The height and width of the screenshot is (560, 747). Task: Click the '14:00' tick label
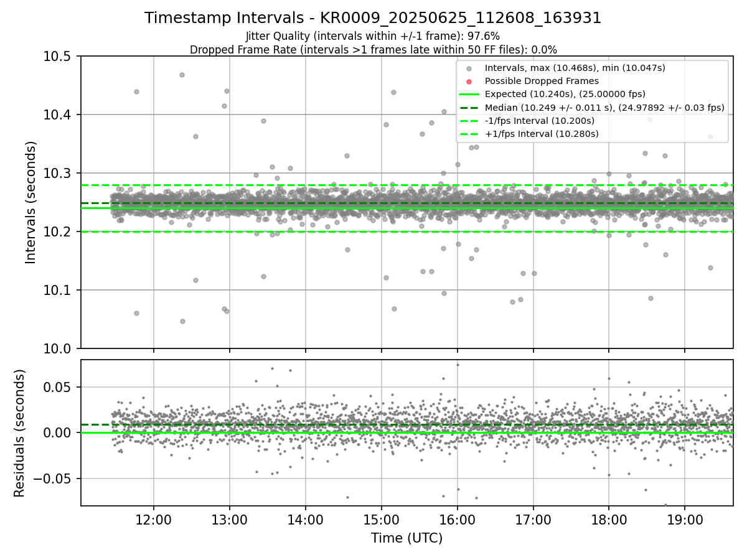[306, 520]
